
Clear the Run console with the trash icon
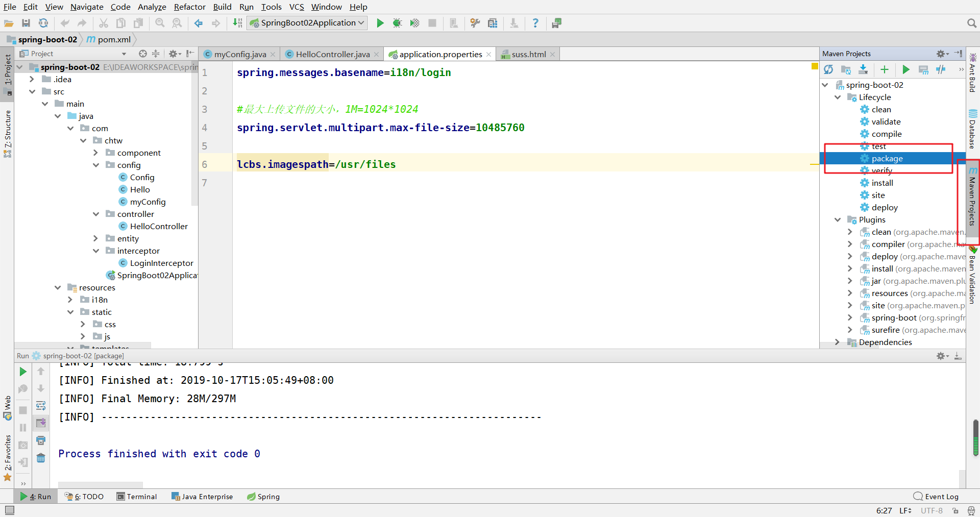pyautogui.click(x=41, y=458)
